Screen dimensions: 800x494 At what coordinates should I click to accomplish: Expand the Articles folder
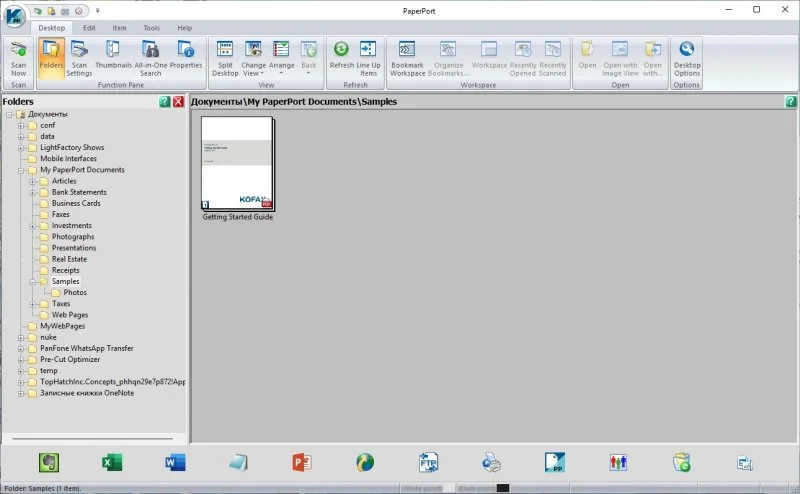33,182
